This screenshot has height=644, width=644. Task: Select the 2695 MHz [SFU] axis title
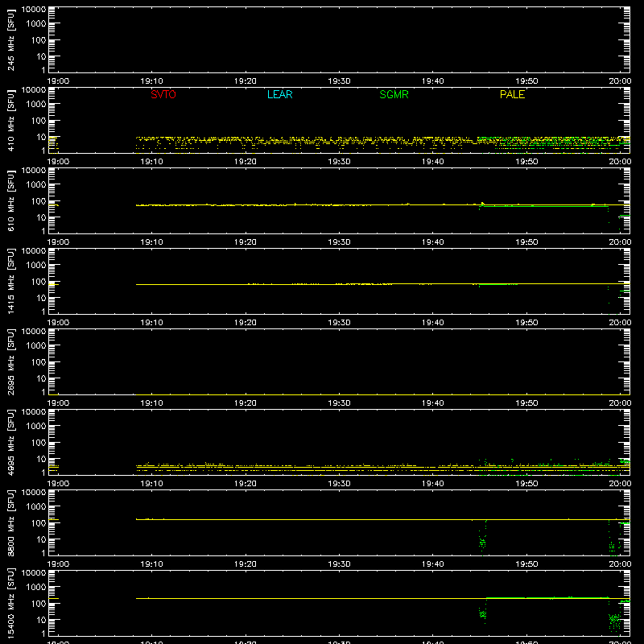(x=11, y=362)
